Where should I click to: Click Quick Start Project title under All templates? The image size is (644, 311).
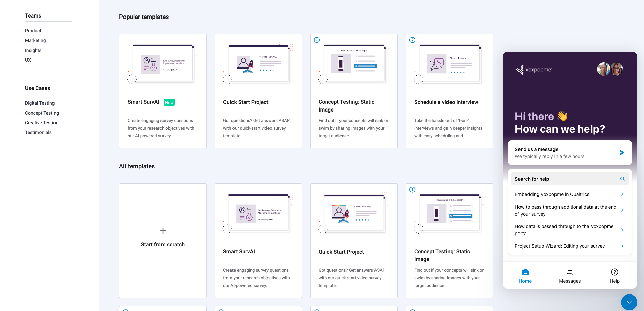341,252
